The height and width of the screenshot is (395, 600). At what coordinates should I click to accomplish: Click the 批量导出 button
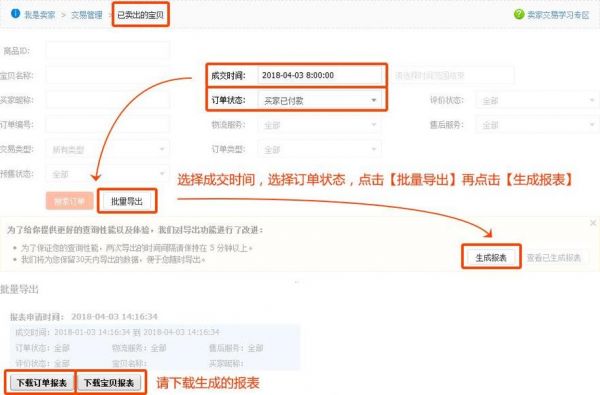pos(127,201)
